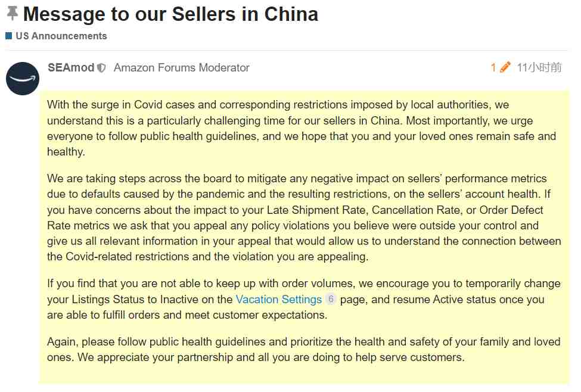Click the 11小时前 post timestamp
Viewport: 581px width, 392px height.
pyautogui.click(x=539, y=67)
